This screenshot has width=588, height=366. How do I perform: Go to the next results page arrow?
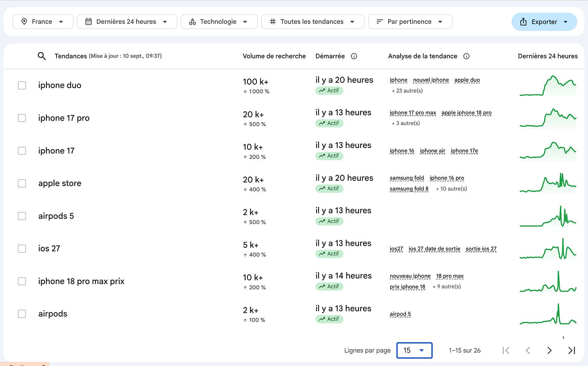549,350
